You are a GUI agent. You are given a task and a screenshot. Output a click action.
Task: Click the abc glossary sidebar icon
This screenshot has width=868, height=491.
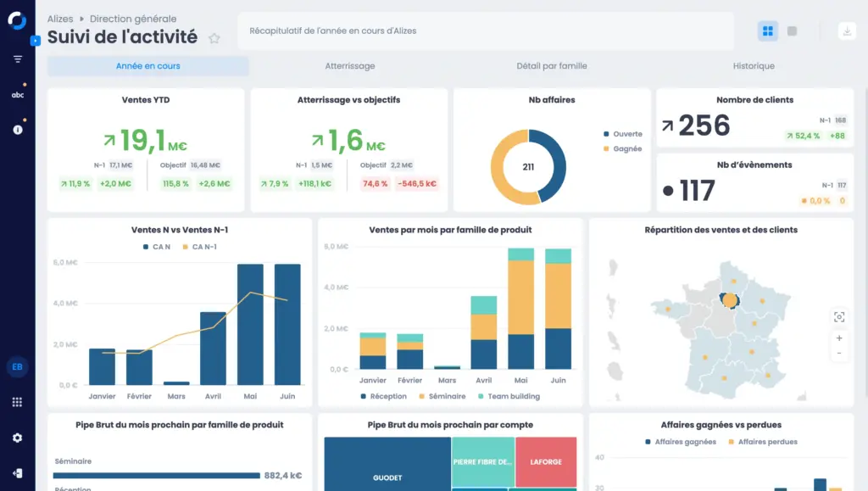click(17, 95)
